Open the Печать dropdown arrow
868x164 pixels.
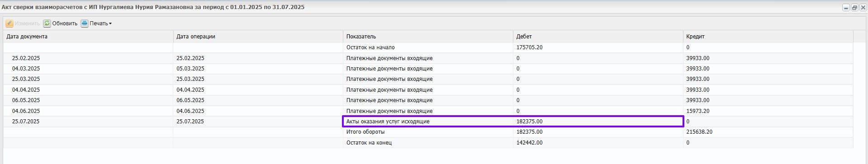[110, 23]
